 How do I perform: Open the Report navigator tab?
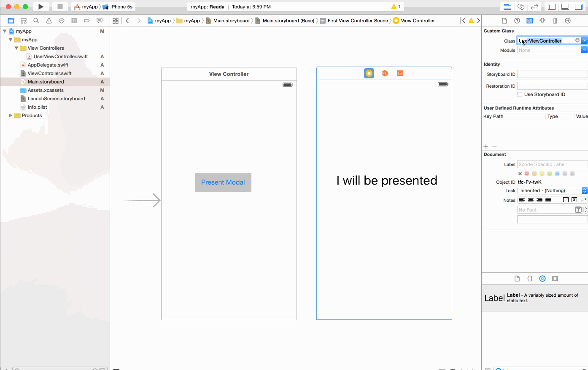pyautogui.click(x=100, y=21)
